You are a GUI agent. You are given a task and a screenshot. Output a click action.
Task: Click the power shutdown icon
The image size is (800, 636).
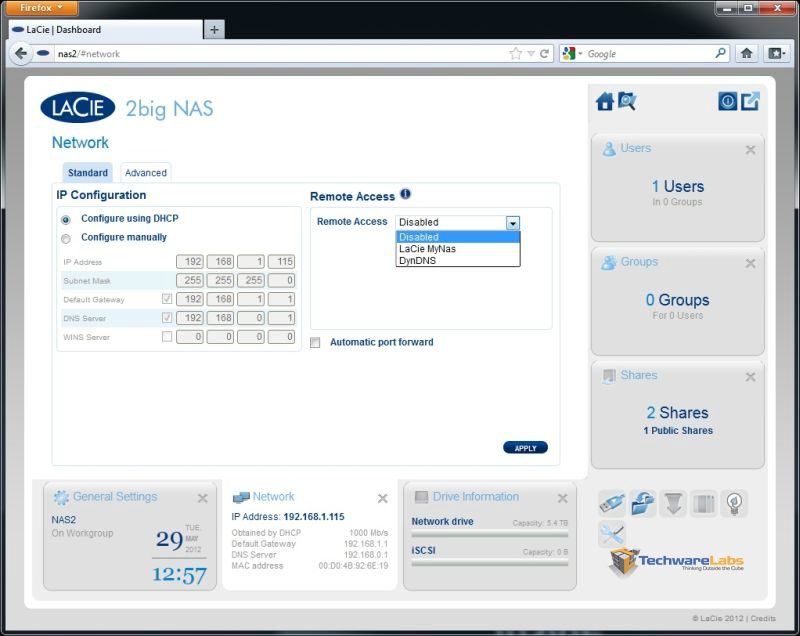[728, 101]
